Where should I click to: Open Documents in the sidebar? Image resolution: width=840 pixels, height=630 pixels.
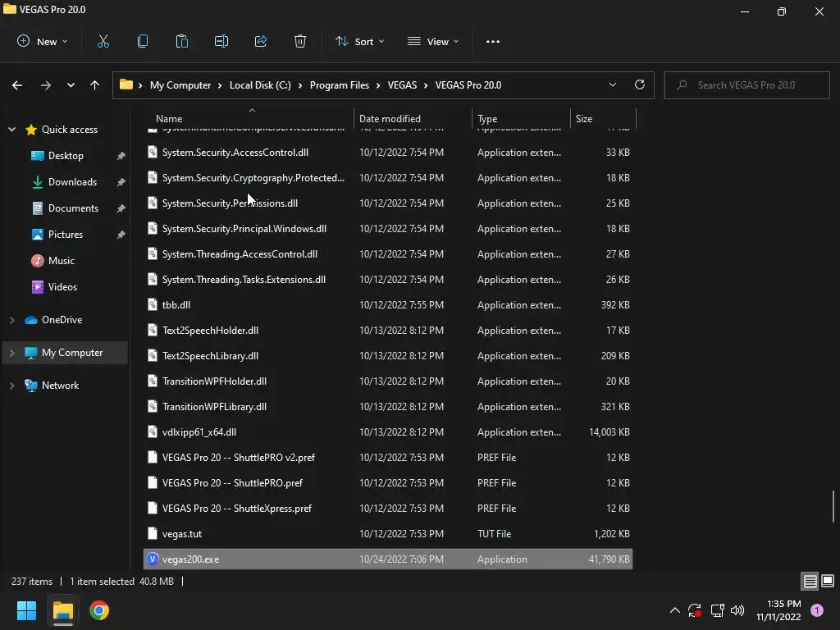[x=73, y=208]
